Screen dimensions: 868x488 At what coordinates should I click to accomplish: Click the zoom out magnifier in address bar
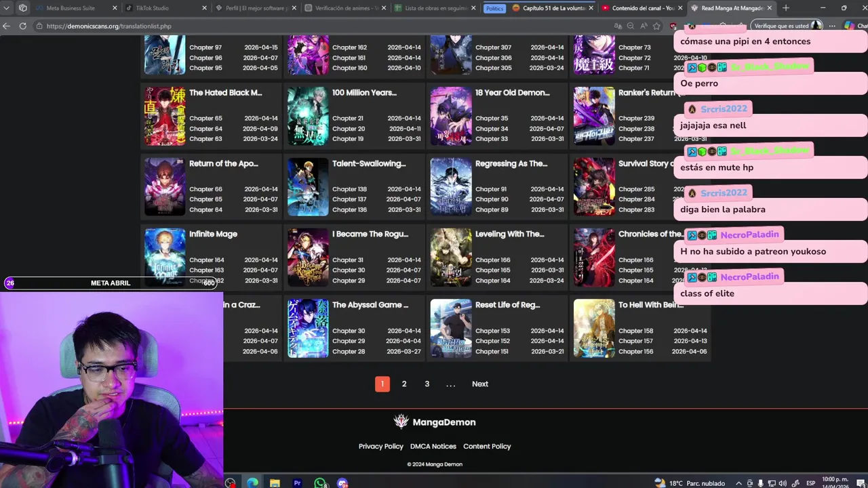630,26
